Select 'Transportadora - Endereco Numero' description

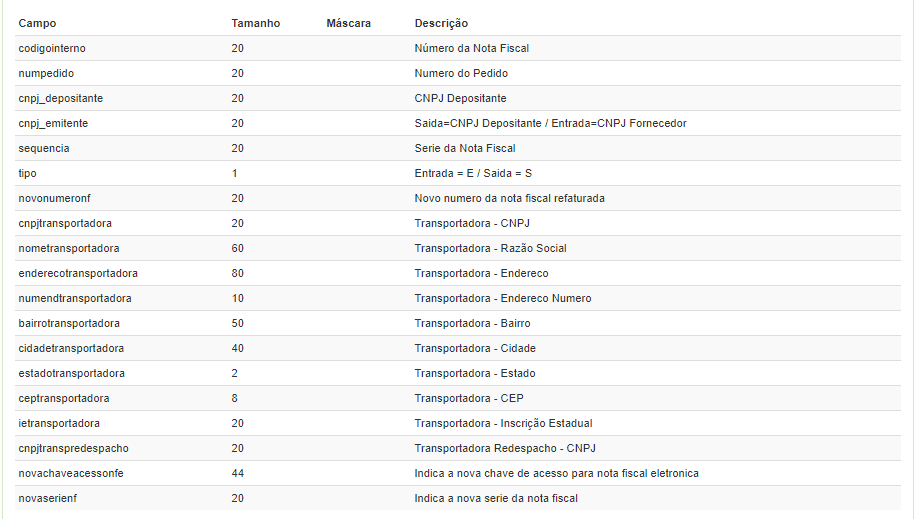tap(502, 298)
